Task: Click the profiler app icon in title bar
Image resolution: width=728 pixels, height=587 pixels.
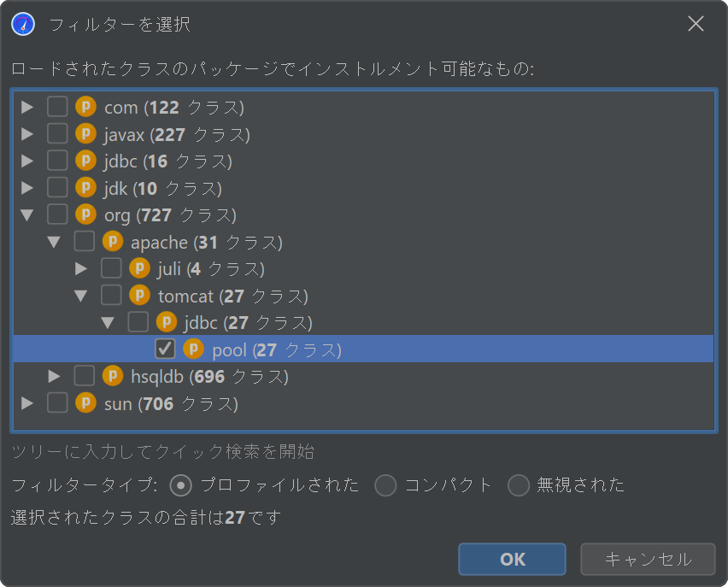Action: click(23, 24)
